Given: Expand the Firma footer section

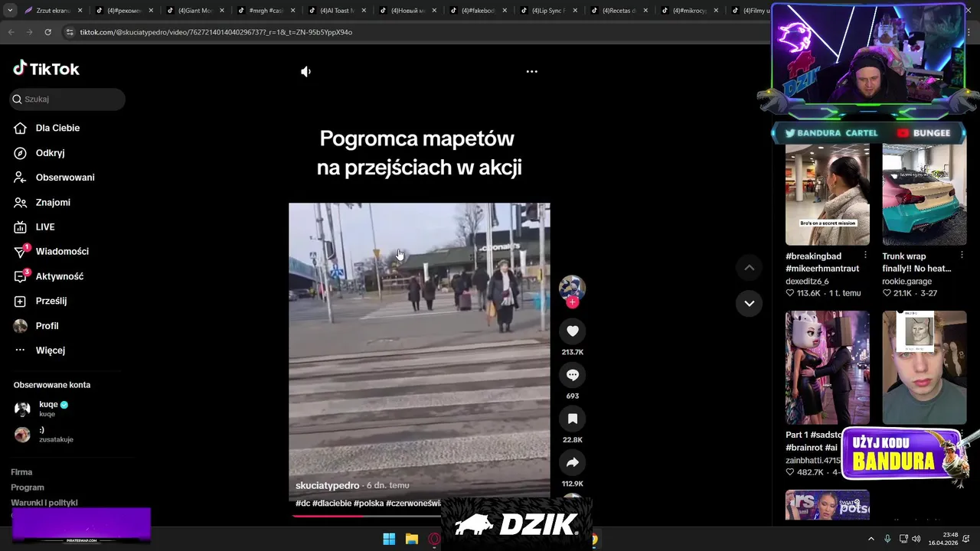Looking at the screenshot, I should coord(21,472).
